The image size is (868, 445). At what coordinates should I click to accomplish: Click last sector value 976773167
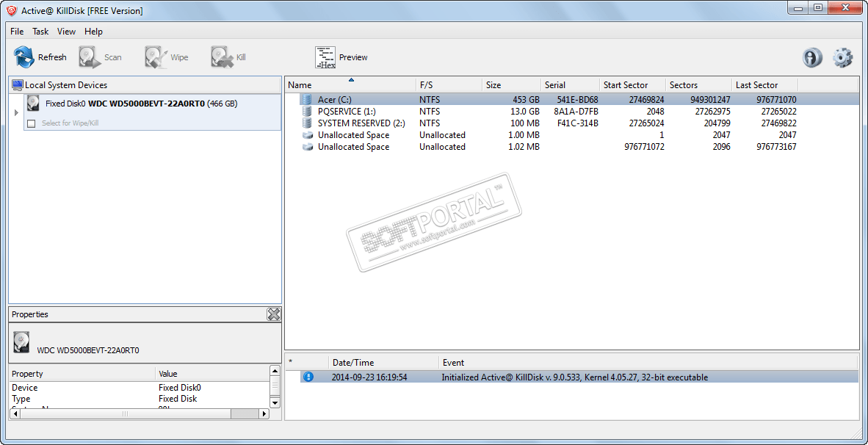(776, 147)
